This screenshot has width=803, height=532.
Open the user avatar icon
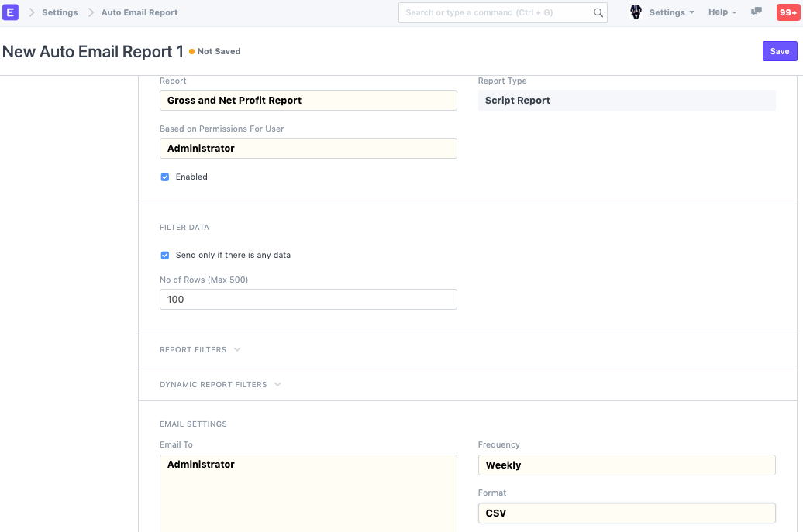[x=636, y=12]
